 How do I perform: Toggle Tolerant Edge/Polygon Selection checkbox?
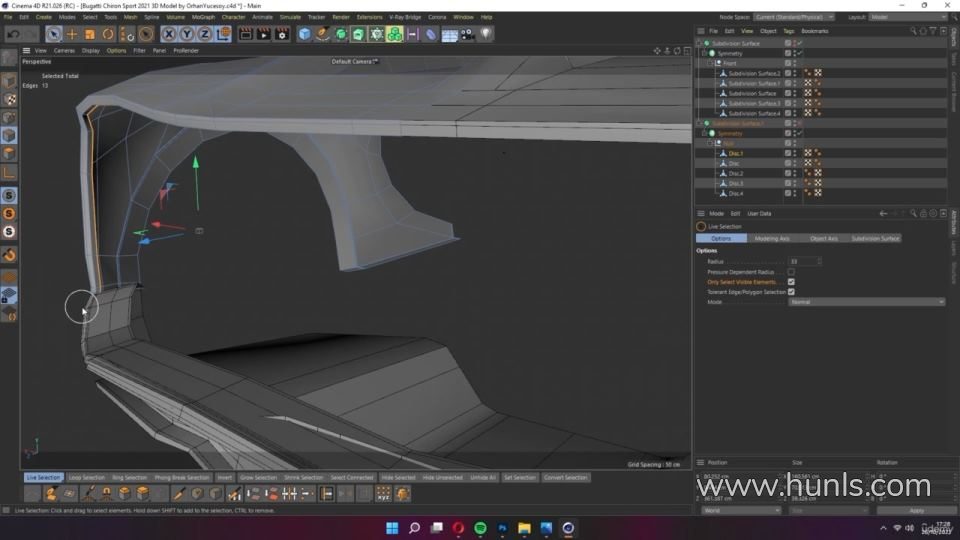pos(791,292)
